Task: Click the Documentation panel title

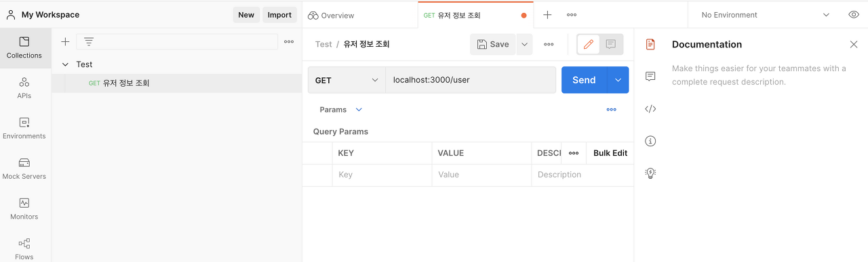Action: [x=707, y=44]
